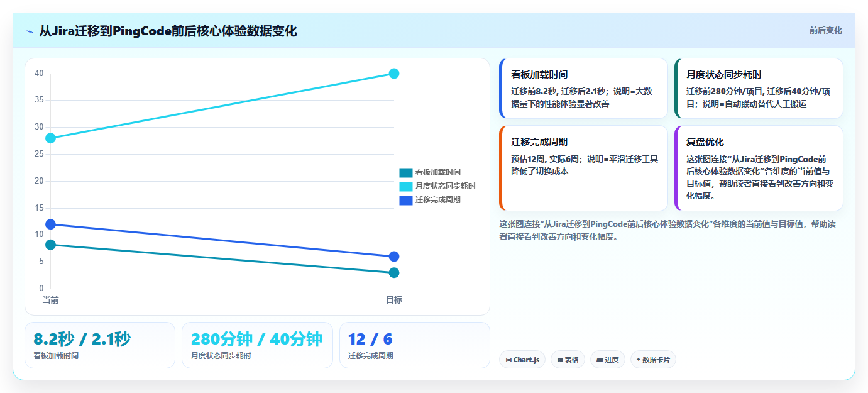The image size is (868, 393).
Task: Select the teal 看板加载时间 point at 目标
Action: coord(394,273)
